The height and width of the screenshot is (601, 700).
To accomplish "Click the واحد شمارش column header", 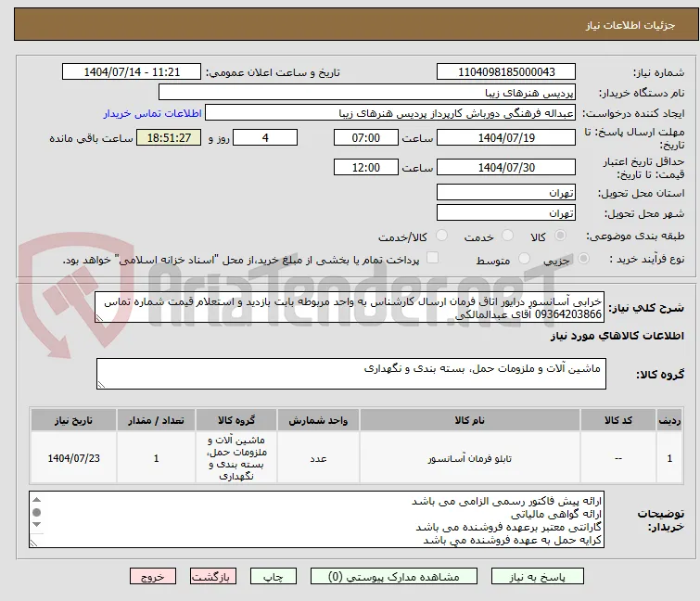I will [x=318, y=420].
